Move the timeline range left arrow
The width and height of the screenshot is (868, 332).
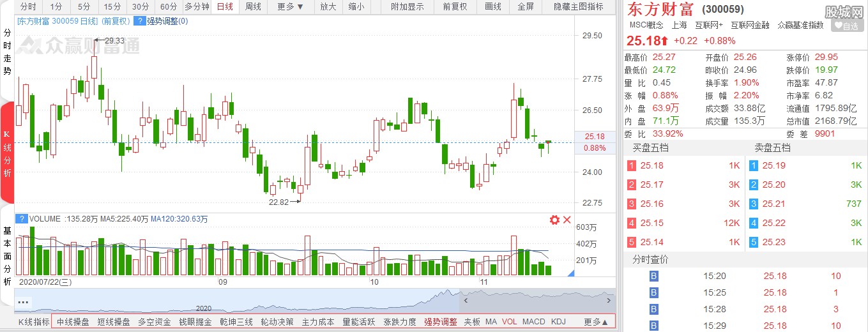pos(466,299)
